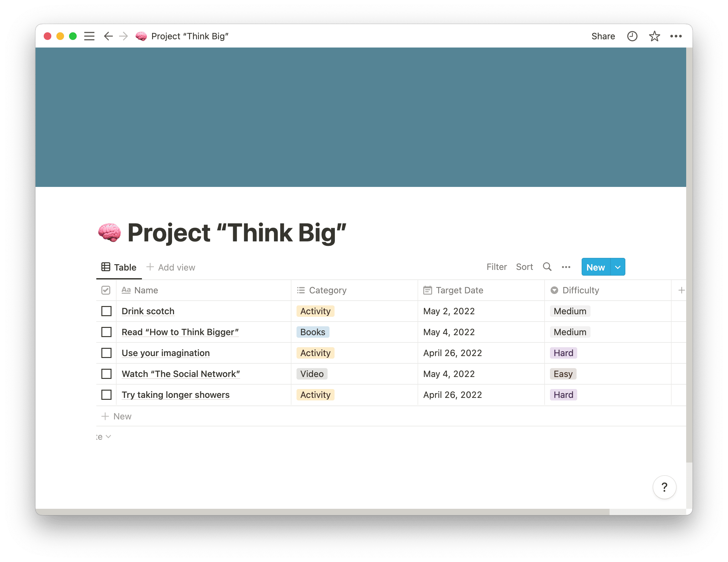Go back with the left arrow
This screenshot has width=728, height=562.
(108, 36)
